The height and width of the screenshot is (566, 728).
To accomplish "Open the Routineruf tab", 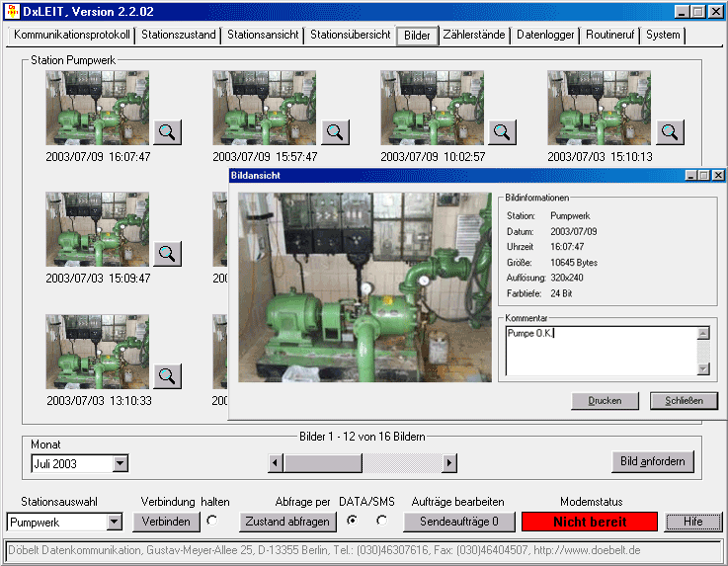I will (x=610, y=35).
